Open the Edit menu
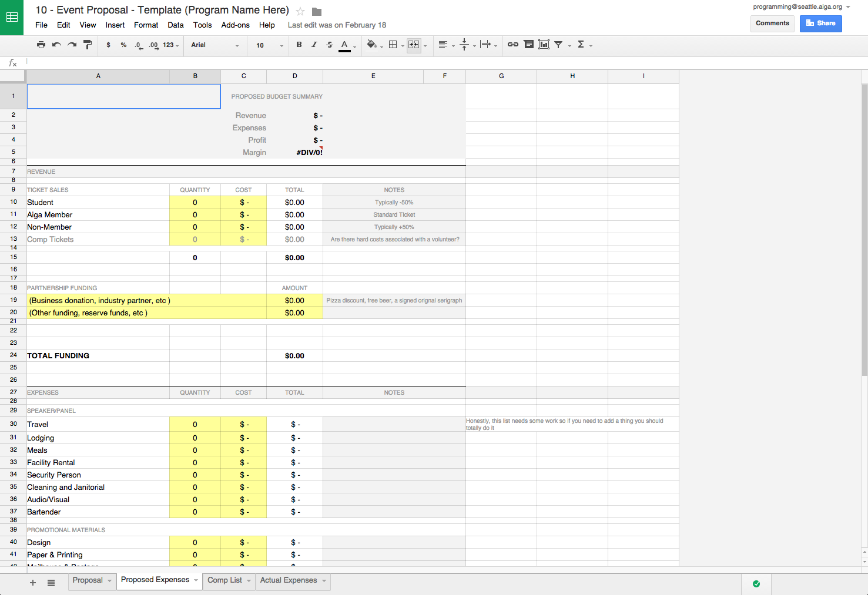Image resolution: width=868 pixels, height=595 pixels. point(63,25)
